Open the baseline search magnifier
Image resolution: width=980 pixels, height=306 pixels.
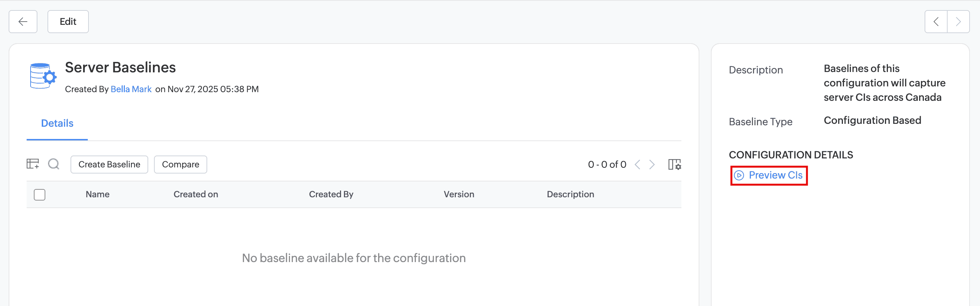pyautogui.click(x=54, y=164)
